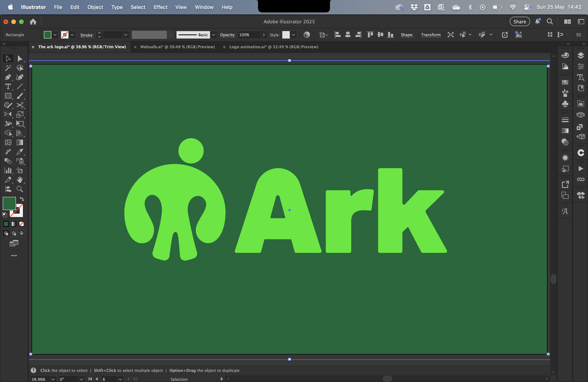The width and height of the screenshot is (588, 382).
Task: Expand the Opacity slider arrow
Action: tap(264, 35)
